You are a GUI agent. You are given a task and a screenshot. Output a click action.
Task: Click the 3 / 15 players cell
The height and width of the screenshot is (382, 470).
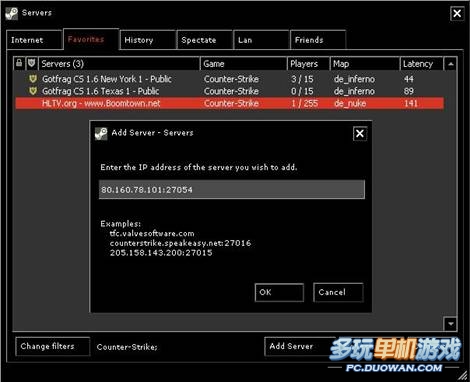pos(302,79)
